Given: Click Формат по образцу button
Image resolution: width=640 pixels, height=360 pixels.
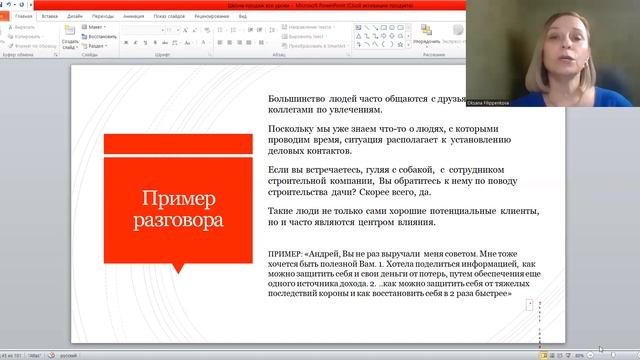Looking at the screenshot, I should coord(33,46).
